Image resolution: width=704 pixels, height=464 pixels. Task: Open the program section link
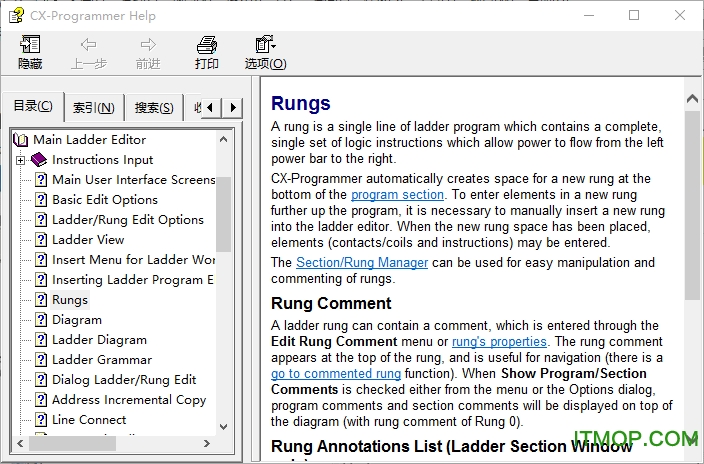[397, 195]
